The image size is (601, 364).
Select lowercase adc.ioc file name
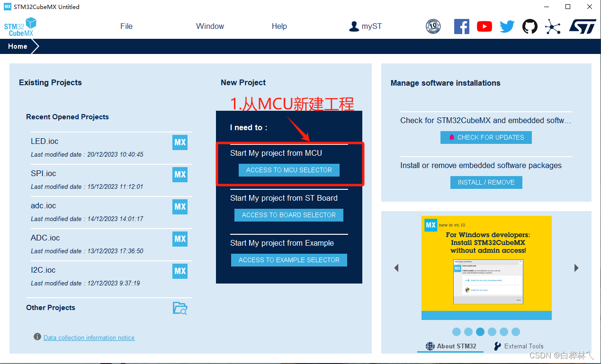(x=44, y=205)
